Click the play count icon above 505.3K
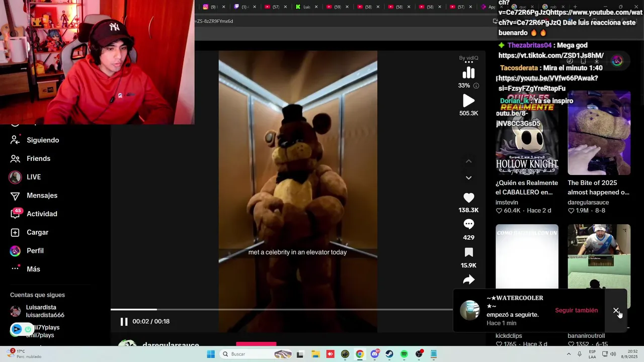This screenshot has width=644, height=362. click(468, 101)
